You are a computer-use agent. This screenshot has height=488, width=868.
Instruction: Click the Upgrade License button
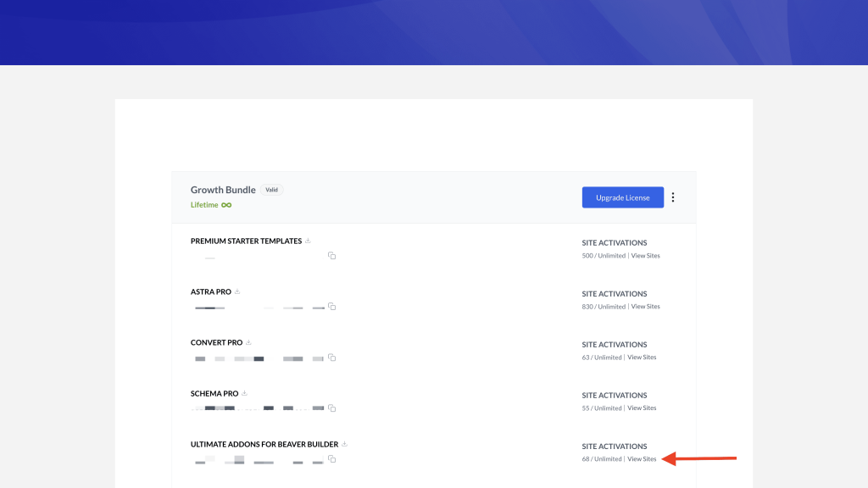click(622, 197)
